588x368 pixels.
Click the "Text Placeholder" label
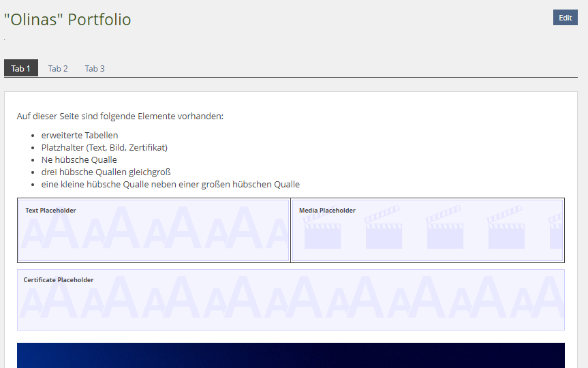50,211
